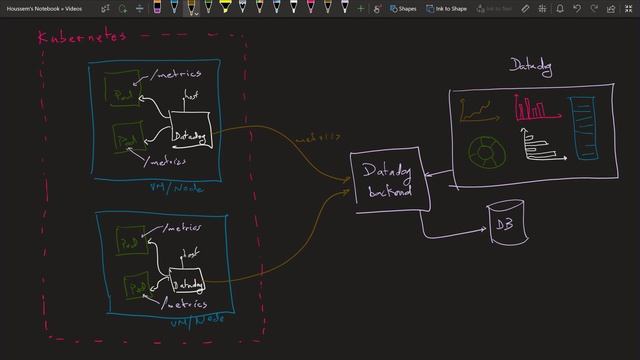Image resolution: width=640 pixels, height=360 pixels.
Task: Open the orange pencil options chevron
Action: [x=196, y=13]
